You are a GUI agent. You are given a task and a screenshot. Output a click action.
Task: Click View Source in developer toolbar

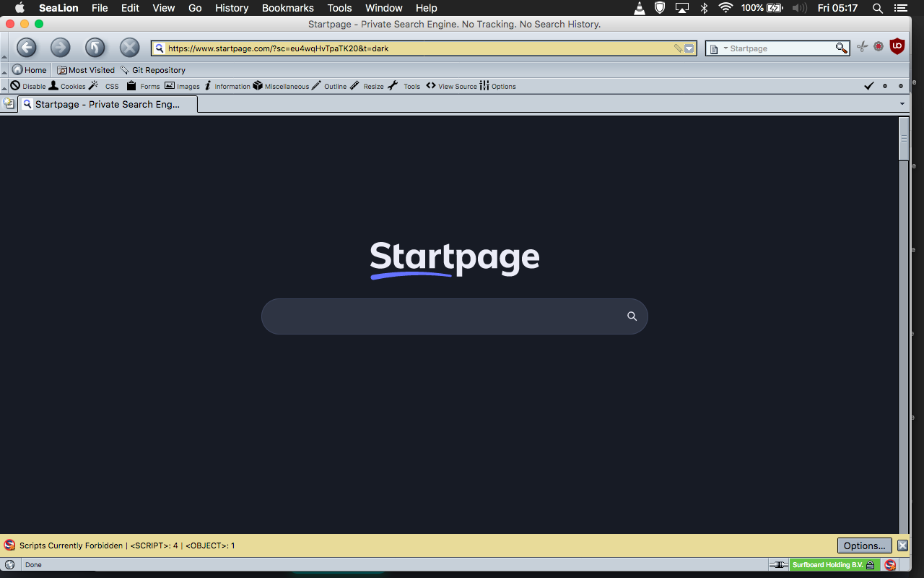pyautogui.click(x=451, y=86)
